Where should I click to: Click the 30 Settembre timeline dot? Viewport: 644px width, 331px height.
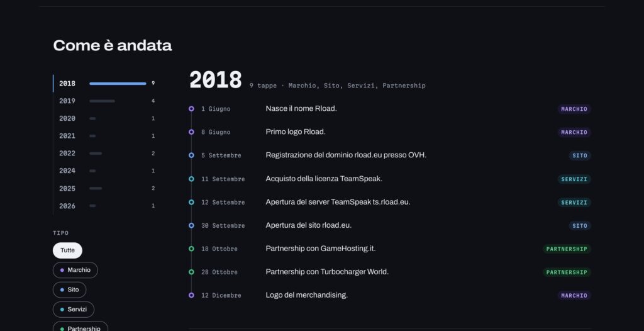click(191, 225)
